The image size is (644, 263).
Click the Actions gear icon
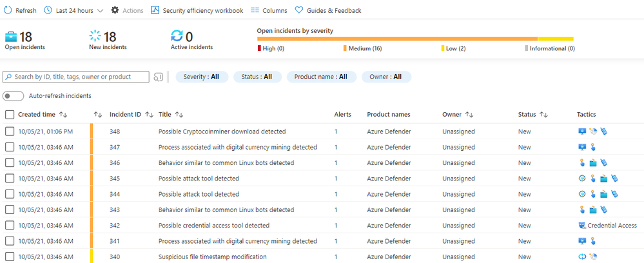click(x=115, y=10)
